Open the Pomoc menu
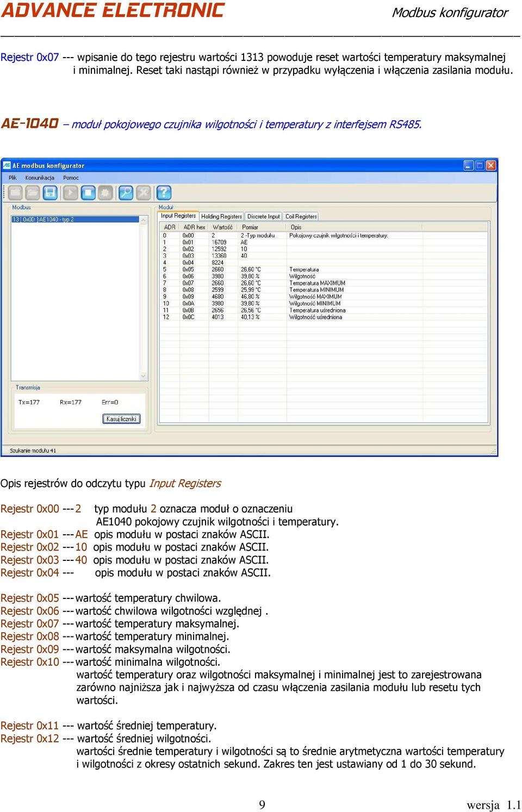 [71, 178]
